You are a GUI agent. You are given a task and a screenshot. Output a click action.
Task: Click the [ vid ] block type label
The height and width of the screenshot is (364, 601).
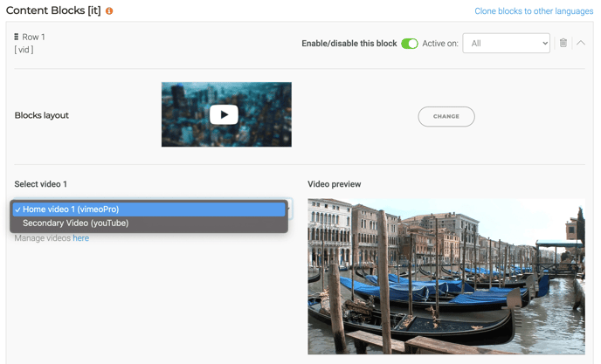24,50
